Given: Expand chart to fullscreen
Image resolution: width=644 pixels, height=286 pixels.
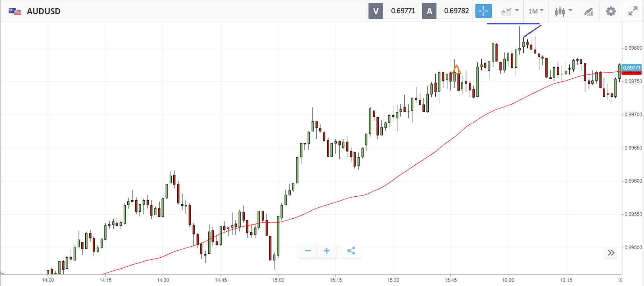Looking at the screenshot, I should (633, 11).
